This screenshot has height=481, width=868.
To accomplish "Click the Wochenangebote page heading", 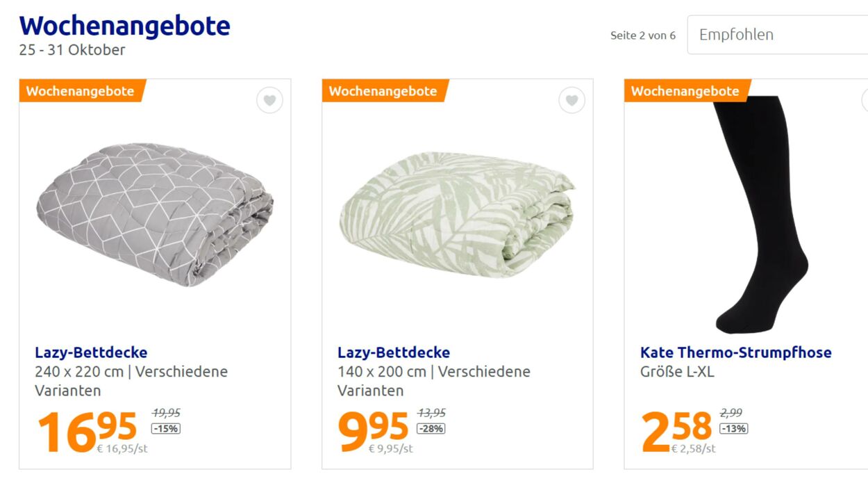I will coord(125,26).
